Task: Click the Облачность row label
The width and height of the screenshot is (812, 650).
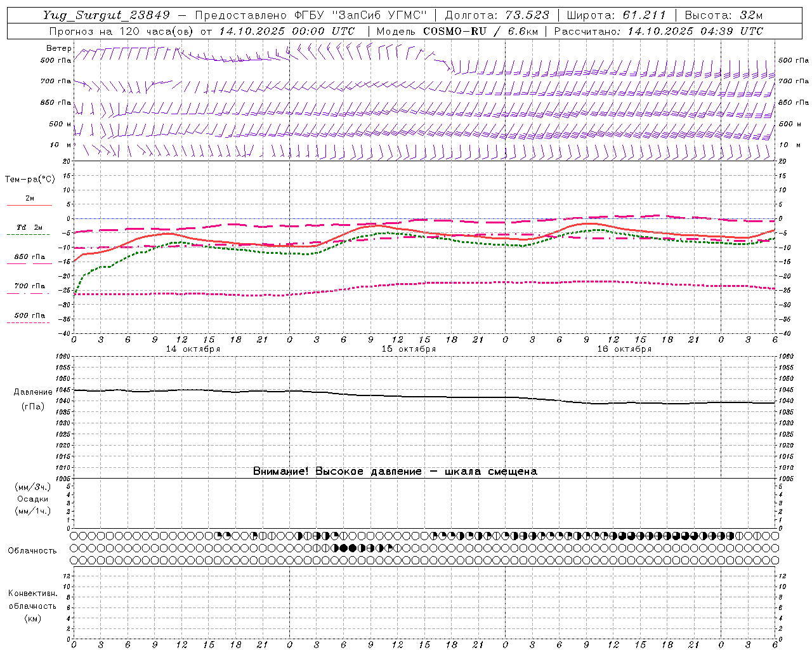Action: coord(32,550)
